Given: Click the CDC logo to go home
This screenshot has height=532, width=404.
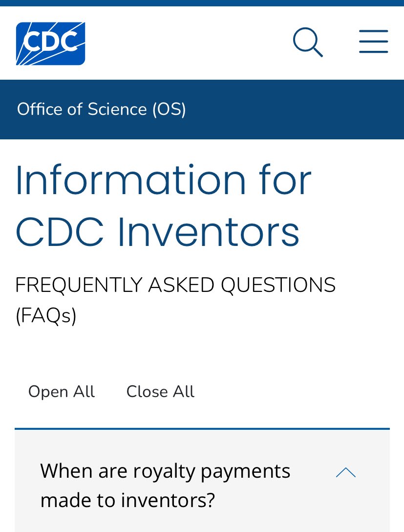Looking at the screenshot, I should (x=50, y=43).
